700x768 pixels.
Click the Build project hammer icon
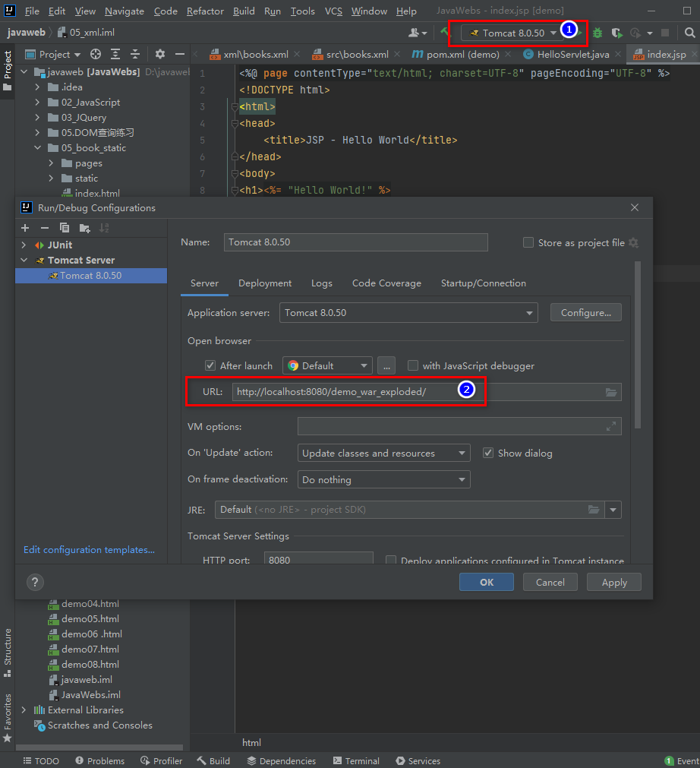click(x=444, y=33)
